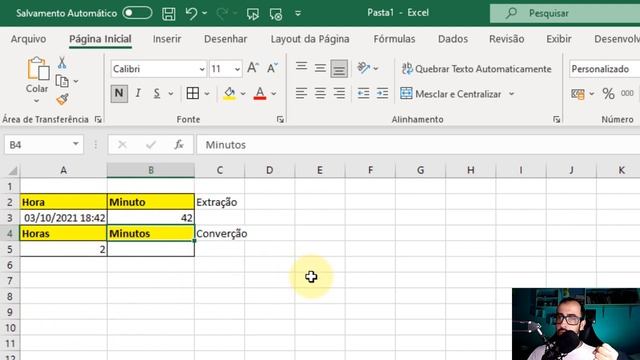This screenshot has height=360, width=640.
Task: Click the Top Align icon
Action: (x=302, y=67)
